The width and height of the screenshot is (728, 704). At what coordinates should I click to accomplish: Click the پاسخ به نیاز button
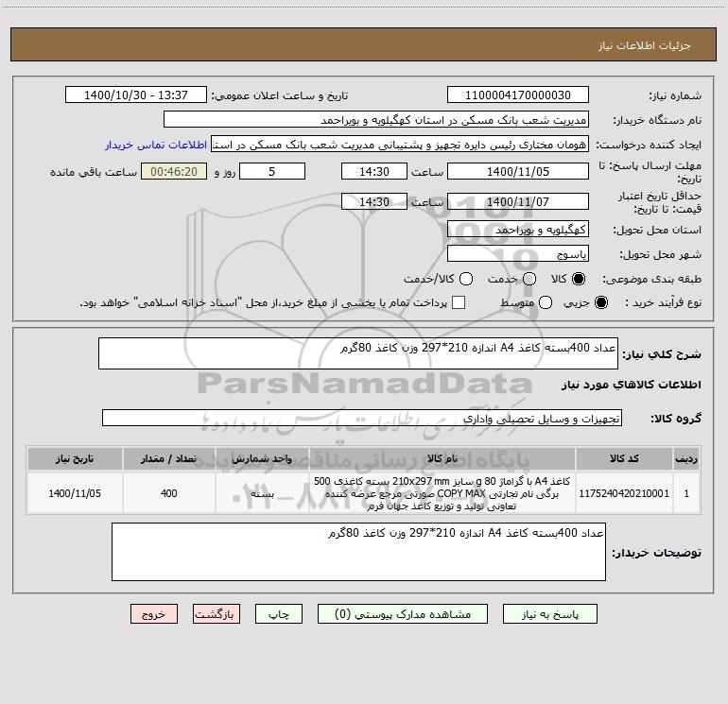[x=550, y=614]
